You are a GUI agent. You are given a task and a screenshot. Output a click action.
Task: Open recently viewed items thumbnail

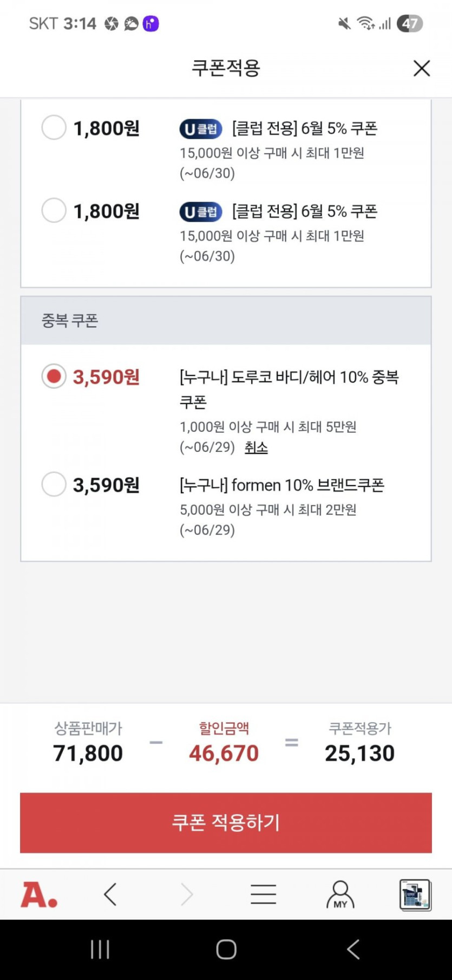pos(415,894)
